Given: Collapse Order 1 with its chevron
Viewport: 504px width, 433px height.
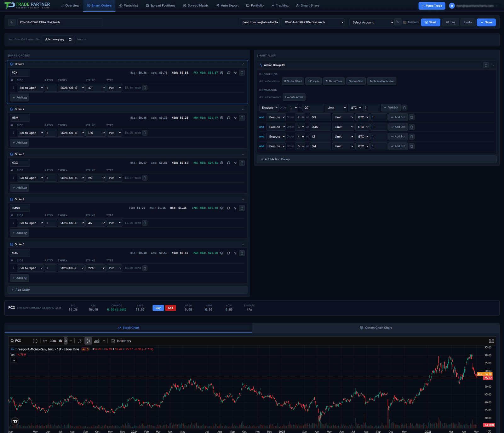Looking at the screenshot, I should point(243,64).
